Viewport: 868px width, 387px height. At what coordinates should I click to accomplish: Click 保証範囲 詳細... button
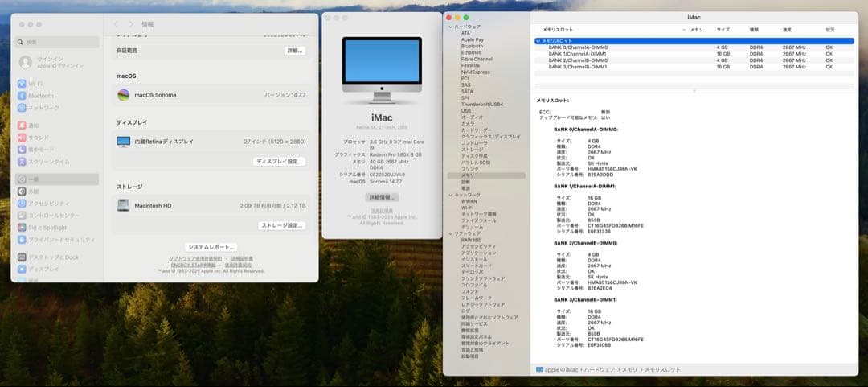tap(295, 51)
